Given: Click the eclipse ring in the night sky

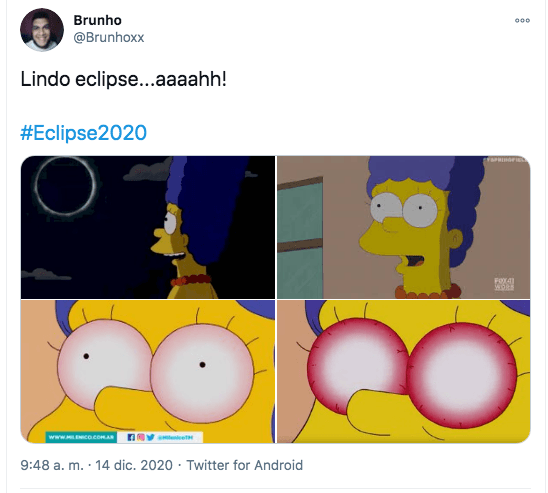Looking at the screenshot, I should pos(66,186).
